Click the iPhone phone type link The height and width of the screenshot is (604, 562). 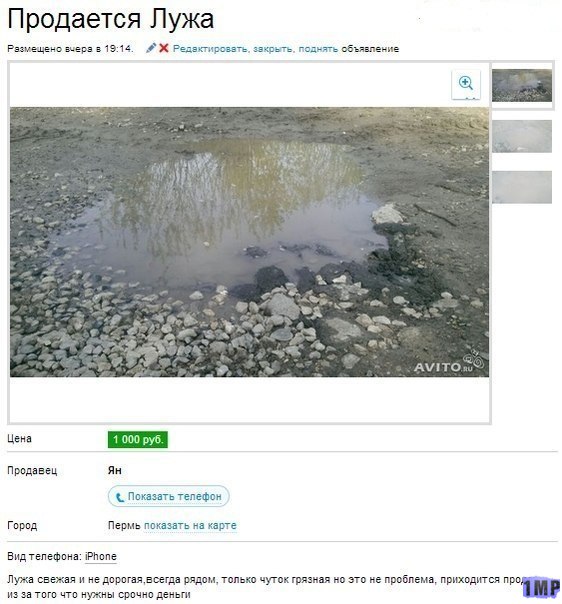click(x=101, y=557)
